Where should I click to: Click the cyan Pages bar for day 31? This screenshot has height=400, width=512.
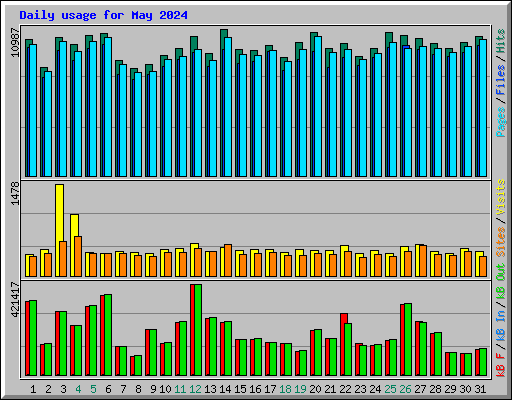tap(483, 108)
